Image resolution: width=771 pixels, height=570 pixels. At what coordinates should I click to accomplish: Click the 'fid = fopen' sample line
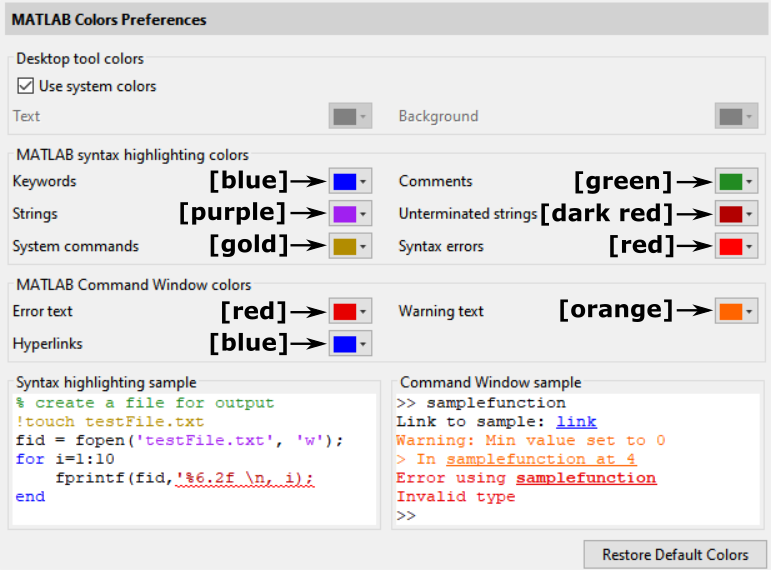[x=179, y=440]
